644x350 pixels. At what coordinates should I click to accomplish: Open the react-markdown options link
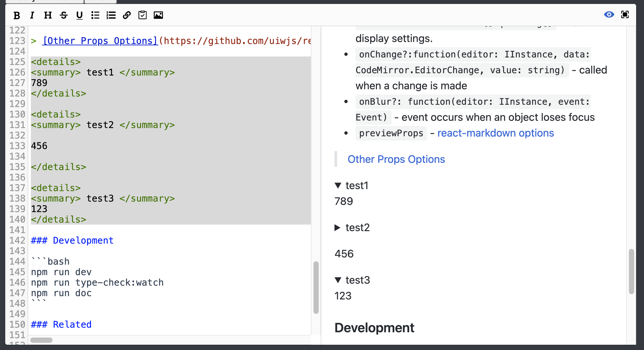tap(495, 133)
